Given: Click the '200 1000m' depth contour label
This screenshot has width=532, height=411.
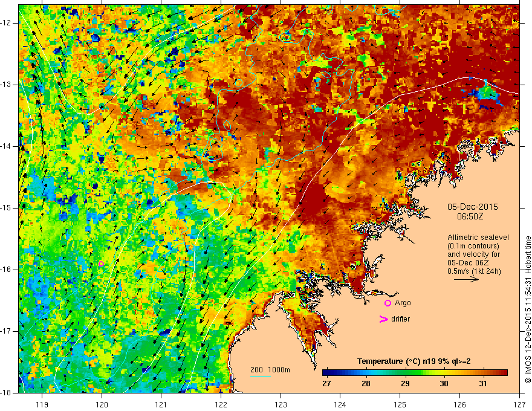Looking at the screenshot, I should tap(270, 370).
